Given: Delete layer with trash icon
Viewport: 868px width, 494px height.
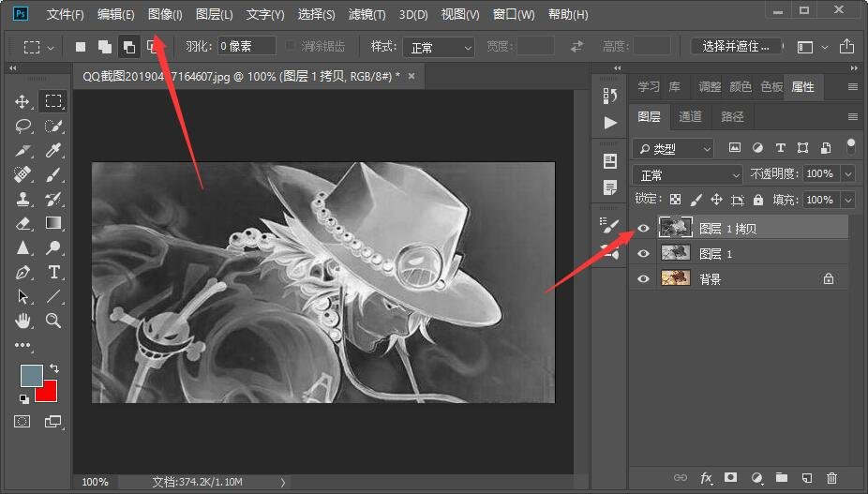Looking at the screenshot, I should (831, 477).
